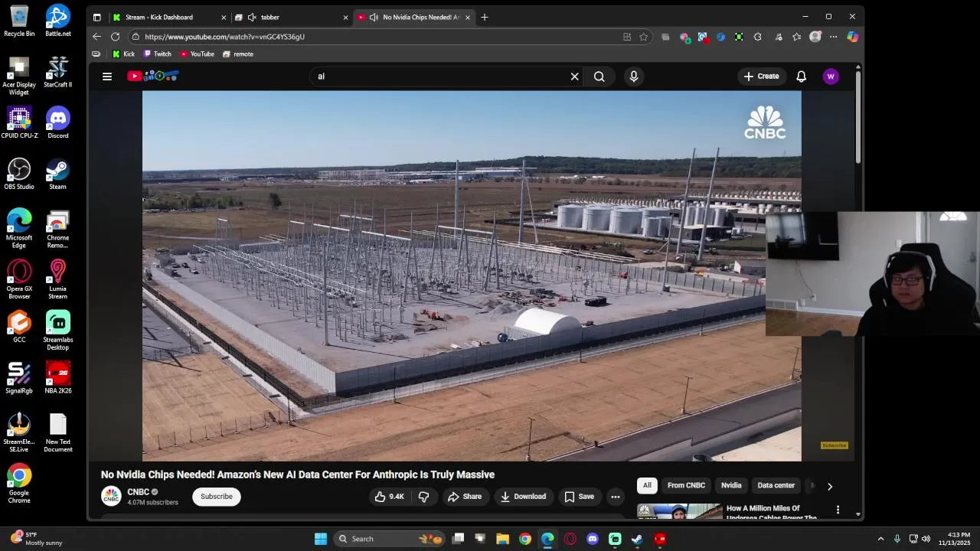Open OBS Studio desktop shortcut
Screen dimensions: 980x551
coord(19,174)
